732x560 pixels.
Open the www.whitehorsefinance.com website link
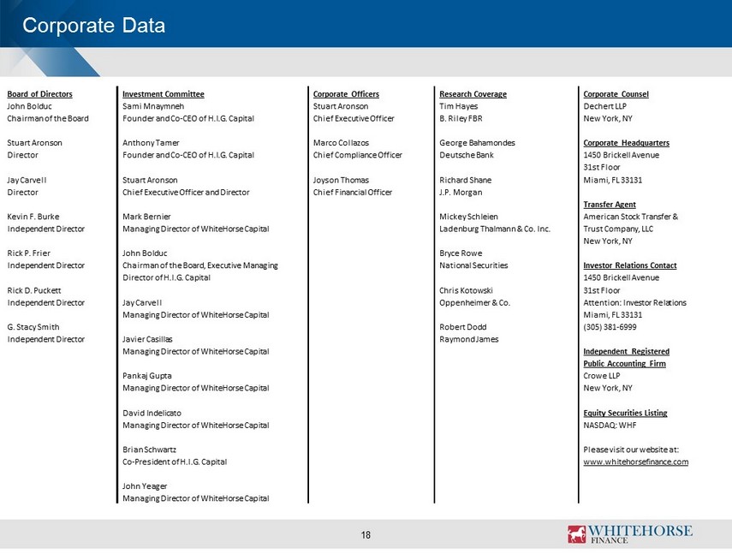635,462
